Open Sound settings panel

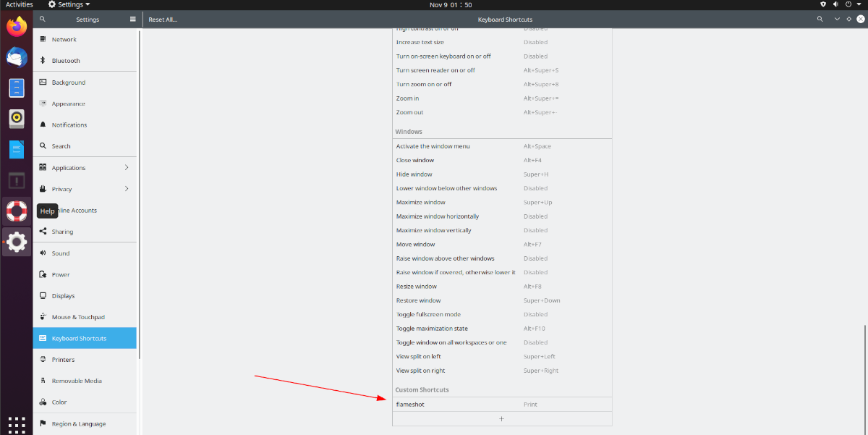coord(85,253)
